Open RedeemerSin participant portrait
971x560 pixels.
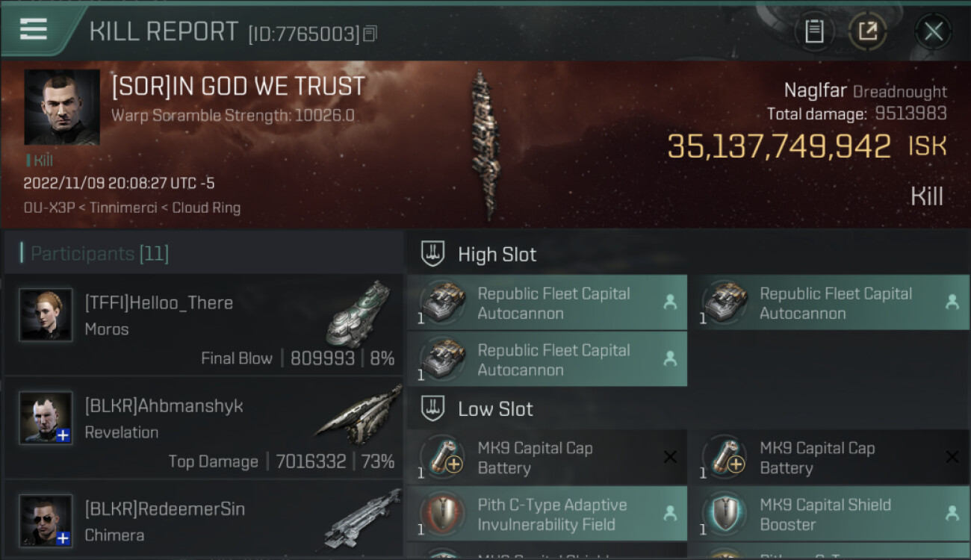coord(46,521)
